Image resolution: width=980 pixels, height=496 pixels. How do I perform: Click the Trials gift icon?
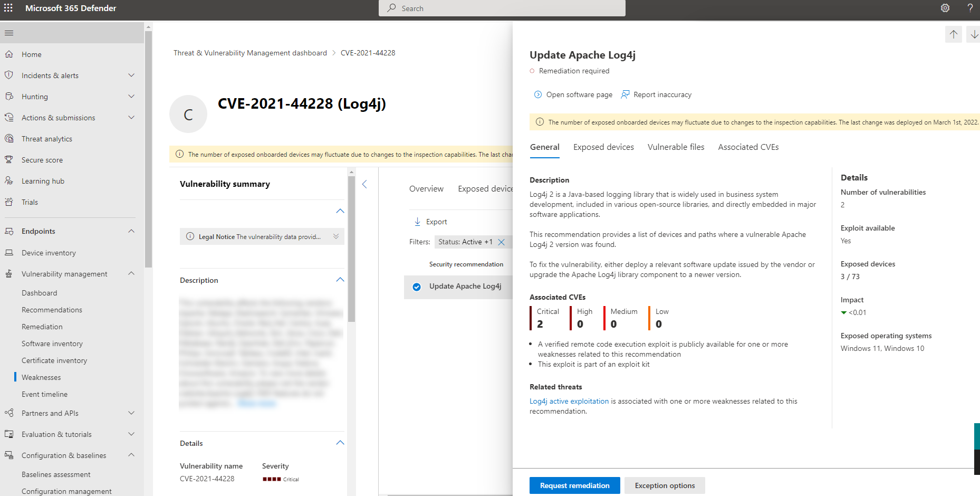9,202
